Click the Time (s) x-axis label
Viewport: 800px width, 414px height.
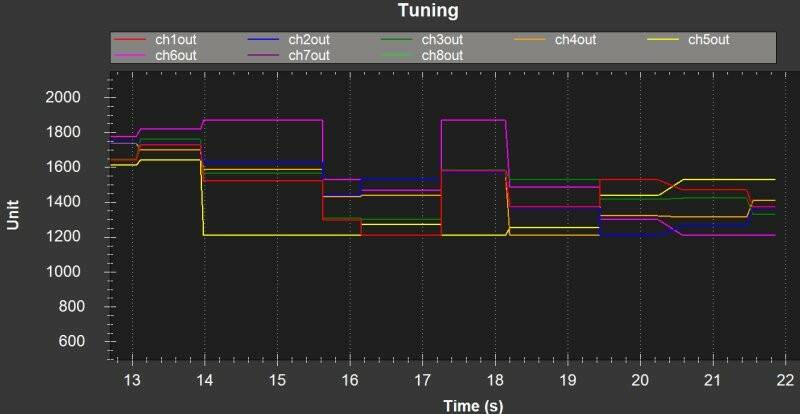[473, 406]
